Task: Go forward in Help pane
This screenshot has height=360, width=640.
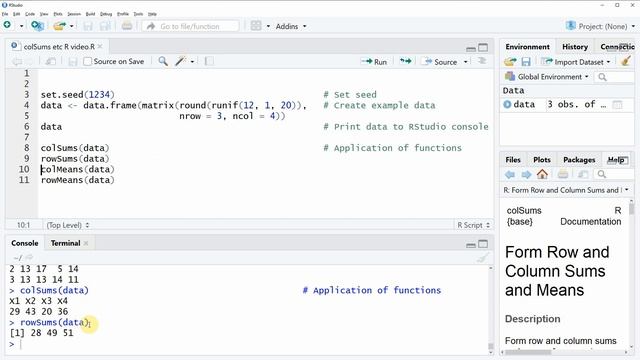Action: point(526,175)
